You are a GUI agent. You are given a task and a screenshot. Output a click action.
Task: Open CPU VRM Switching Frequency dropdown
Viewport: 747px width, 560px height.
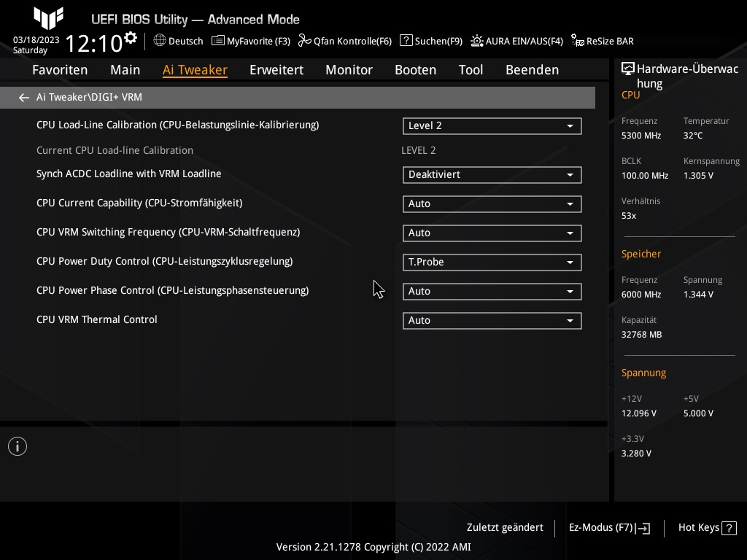point(492,233)
